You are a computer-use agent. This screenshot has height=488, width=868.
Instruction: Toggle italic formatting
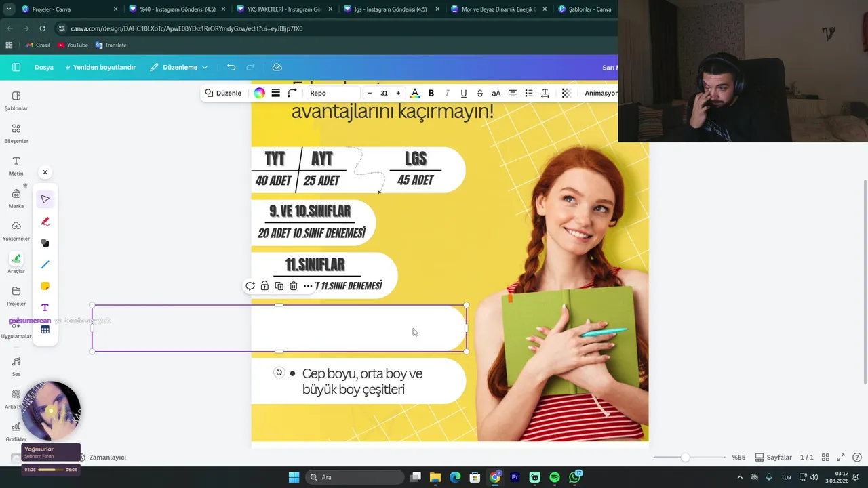point(448,93)
